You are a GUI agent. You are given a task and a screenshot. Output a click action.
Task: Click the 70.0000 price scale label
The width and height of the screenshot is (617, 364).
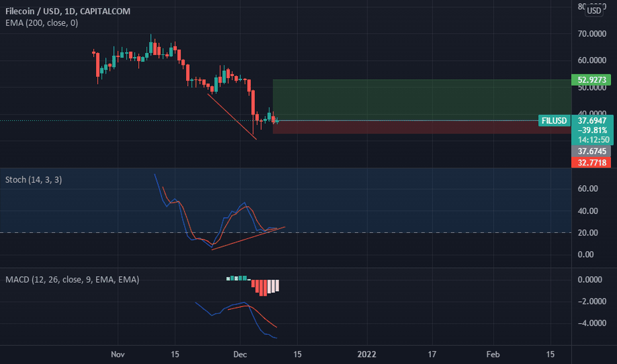coord(592,34)
